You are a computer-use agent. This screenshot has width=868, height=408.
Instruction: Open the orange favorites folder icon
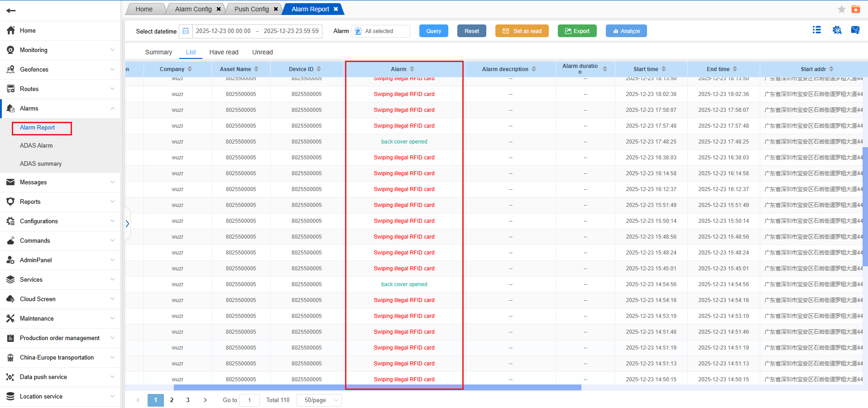point(855,9)
